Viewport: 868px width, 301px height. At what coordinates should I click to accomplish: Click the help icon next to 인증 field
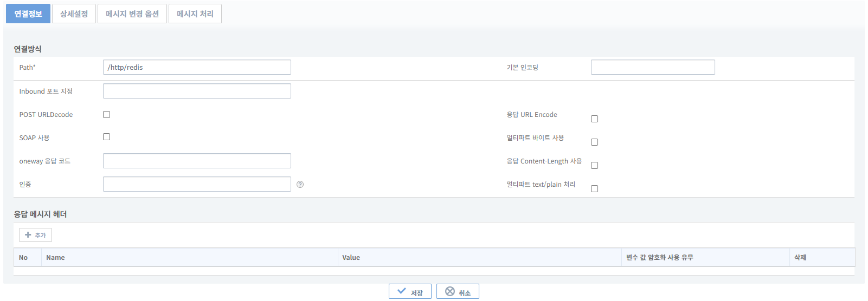click(x=300, y=185)
